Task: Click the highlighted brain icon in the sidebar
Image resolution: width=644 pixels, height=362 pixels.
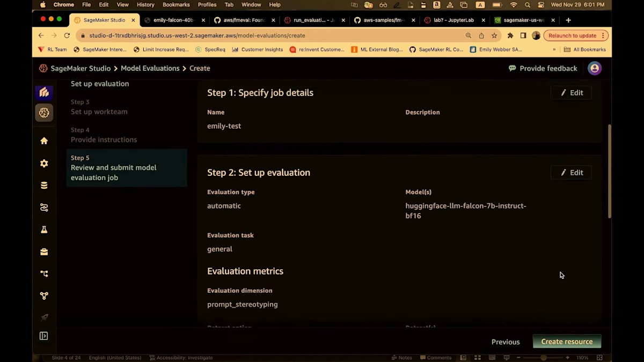Action: coord(44,113)
